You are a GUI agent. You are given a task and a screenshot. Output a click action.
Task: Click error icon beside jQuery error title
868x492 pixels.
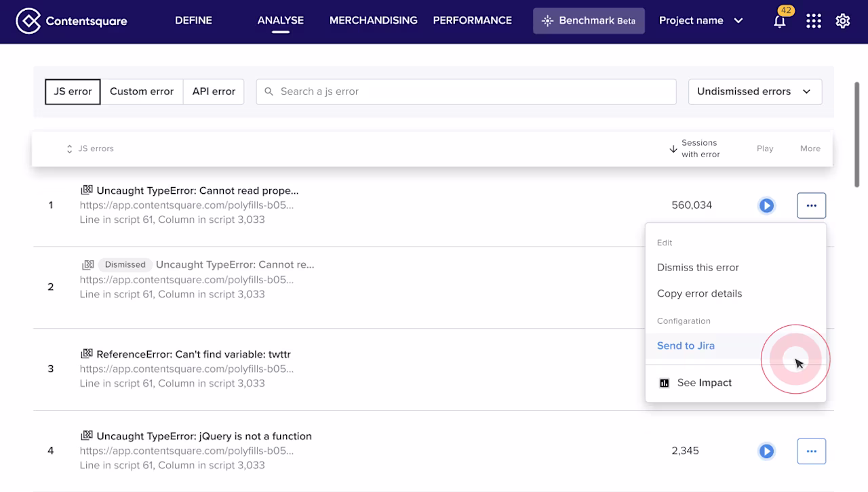tap(86, 436)
